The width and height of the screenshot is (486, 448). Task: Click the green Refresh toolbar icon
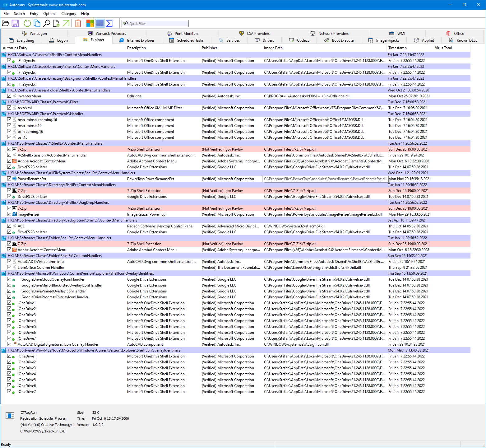[x=27, y=23]
